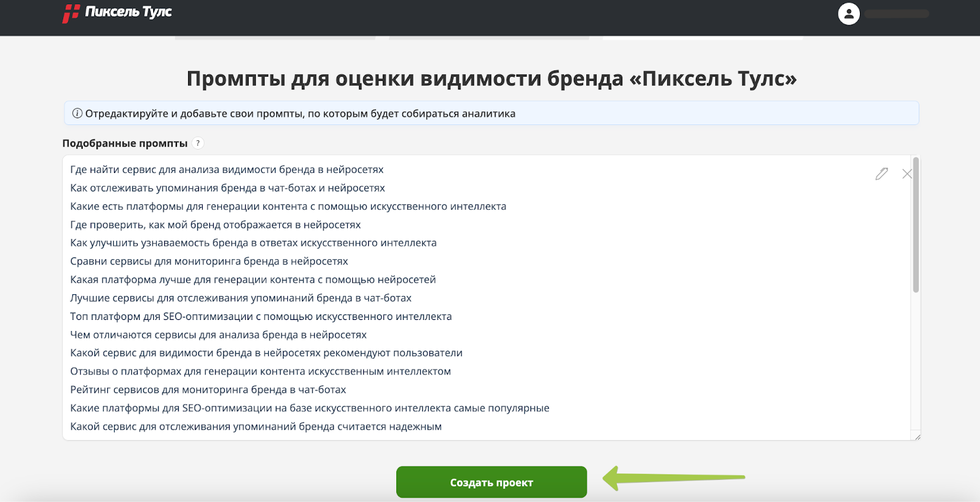
Task: Click the Создать проект button
Action: 491,482
